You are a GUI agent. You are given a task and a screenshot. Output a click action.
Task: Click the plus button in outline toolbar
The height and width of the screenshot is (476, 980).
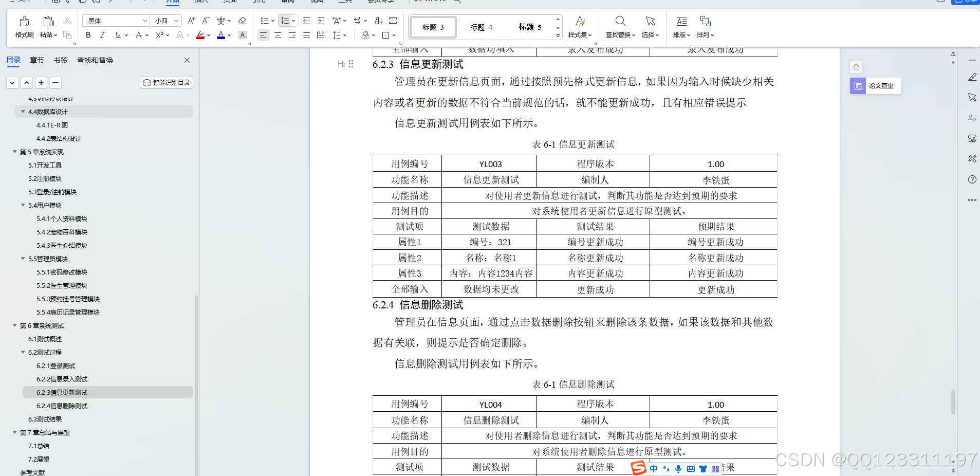point(42,83)
